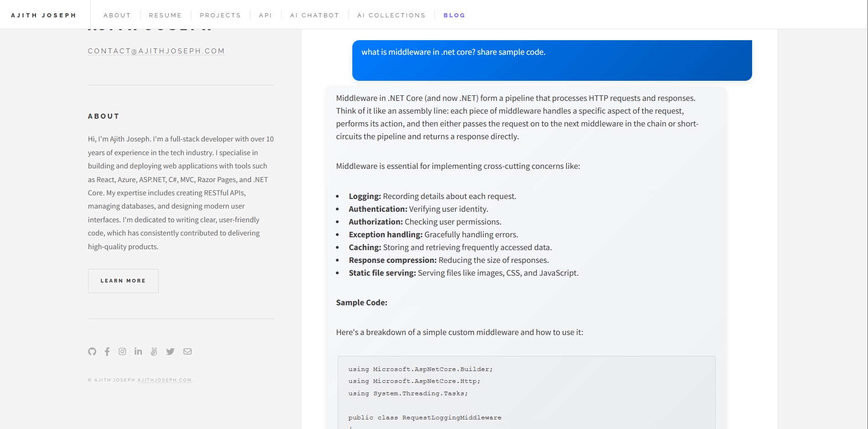Open the Twitter bird icon
868x429 pixels.
(x=170, y=351)
